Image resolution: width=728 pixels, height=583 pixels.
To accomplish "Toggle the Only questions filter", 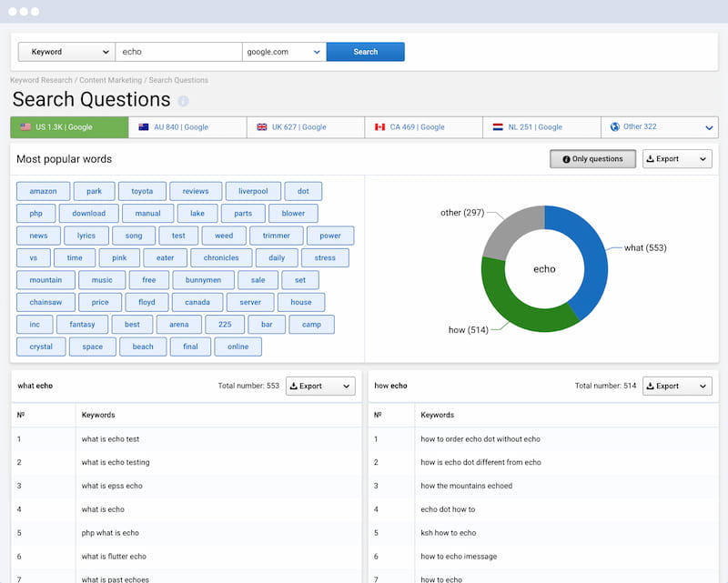I will pyautogui.click(x=592, y=159).
